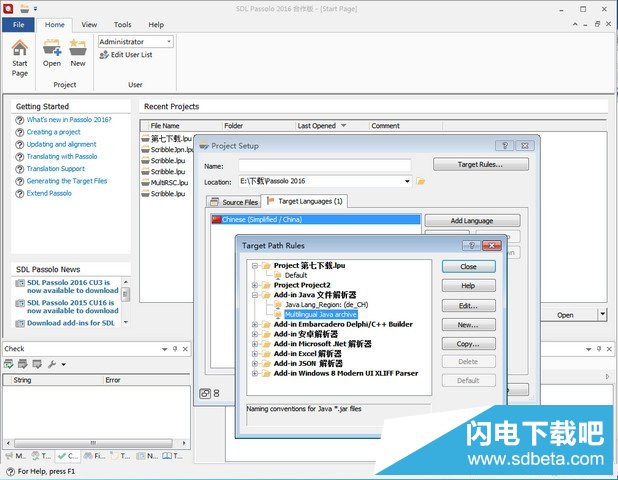The image size is (618, 480).
Task: Click the Edit... button
Action: (469, 306)
